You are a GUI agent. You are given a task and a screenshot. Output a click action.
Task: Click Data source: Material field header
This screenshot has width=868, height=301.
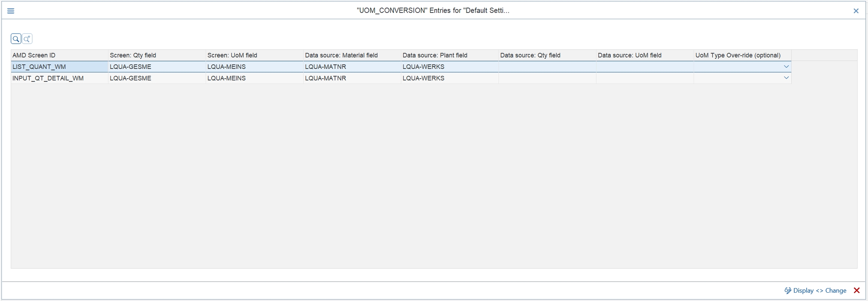tap(351, 55)
